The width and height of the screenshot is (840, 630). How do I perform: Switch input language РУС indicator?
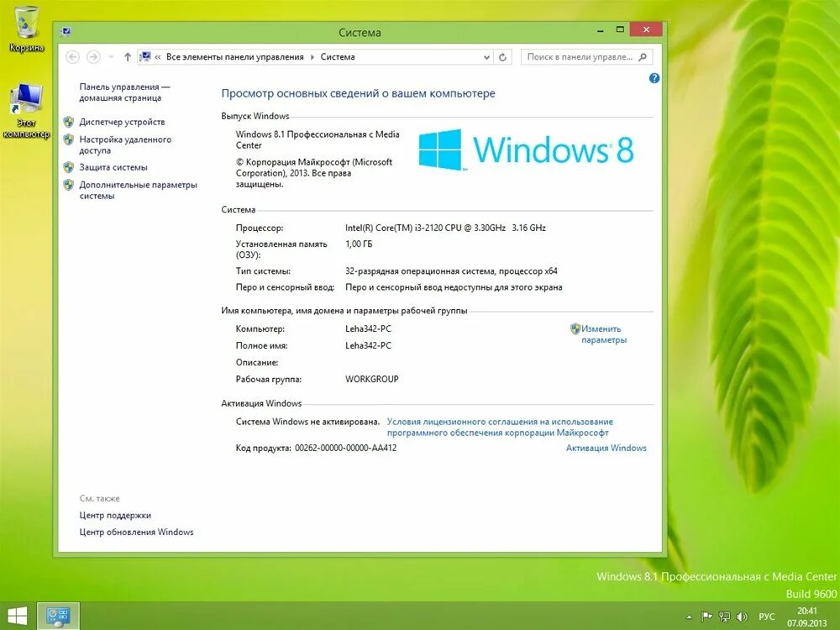pos(767,617)
